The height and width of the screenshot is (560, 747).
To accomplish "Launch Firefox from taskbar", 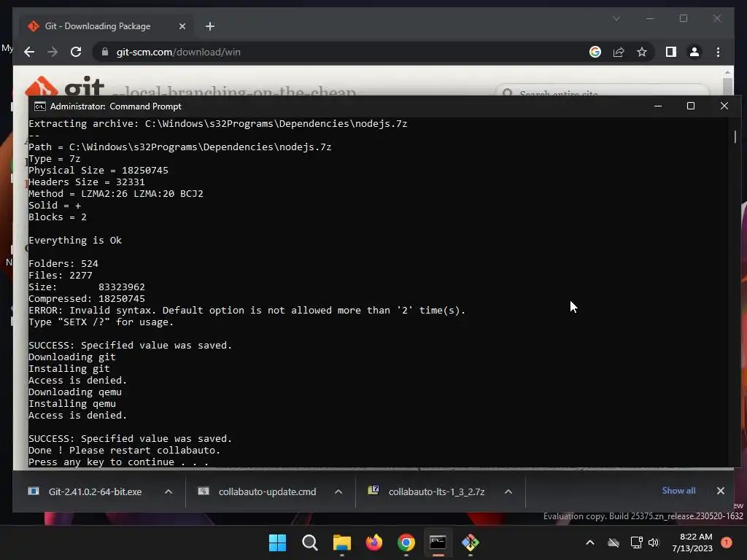I will [x=374, y=542].
